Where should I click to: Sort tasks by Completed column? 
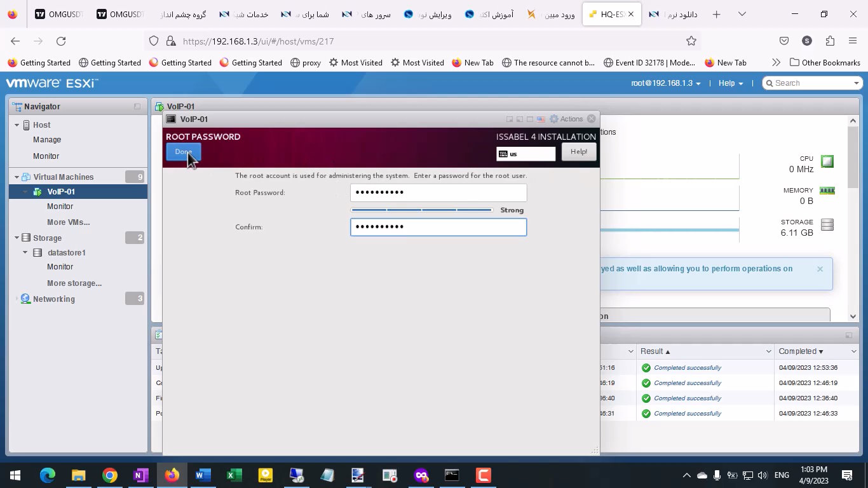[801, 351]
